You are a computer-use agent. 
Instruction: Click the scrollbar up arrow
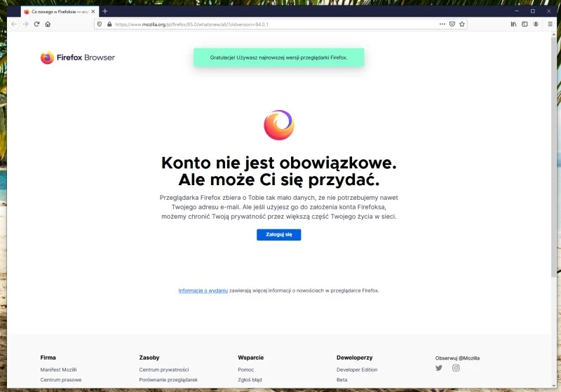tap(554, 34)
